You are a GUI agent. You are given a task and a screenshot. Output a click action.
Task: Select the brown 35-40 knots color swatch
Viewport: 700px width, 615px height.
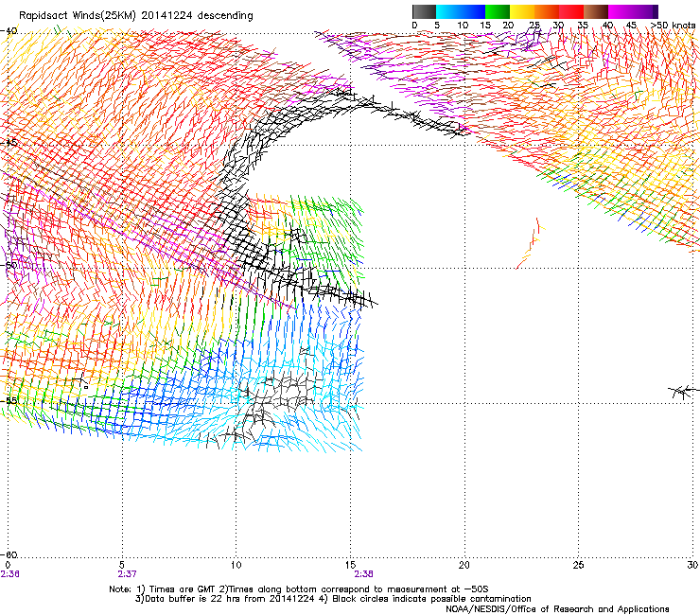[x=596, y=11]
